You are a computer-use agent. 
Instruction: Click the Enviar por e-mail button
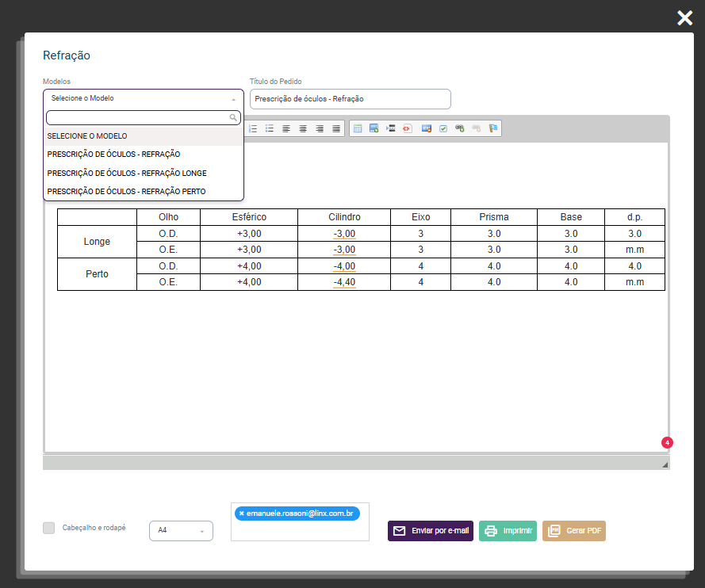431,531
